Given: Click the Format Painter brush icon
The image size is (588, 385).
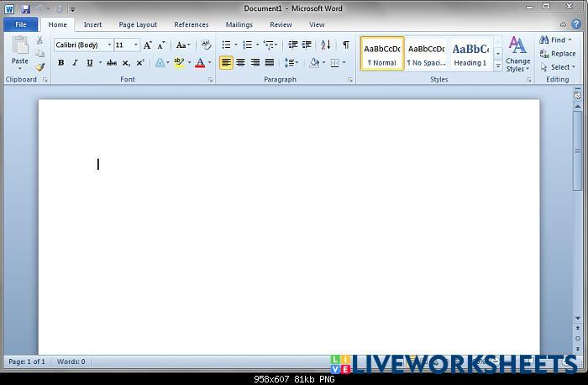Looking at the screenshot, I should point(39,67).
